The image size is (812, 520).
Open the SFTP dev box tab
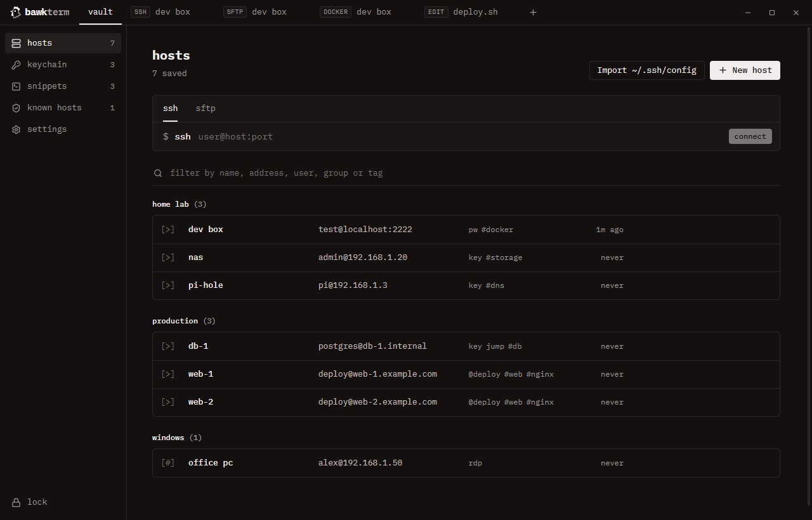point(255,12)
